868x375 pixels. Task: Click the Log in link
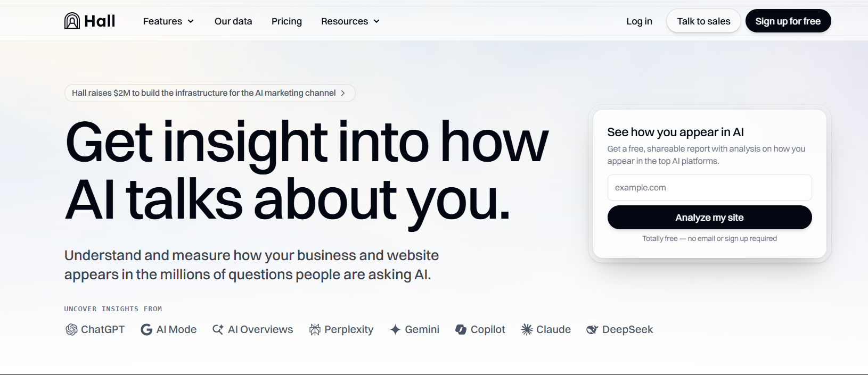coord(638,21)
